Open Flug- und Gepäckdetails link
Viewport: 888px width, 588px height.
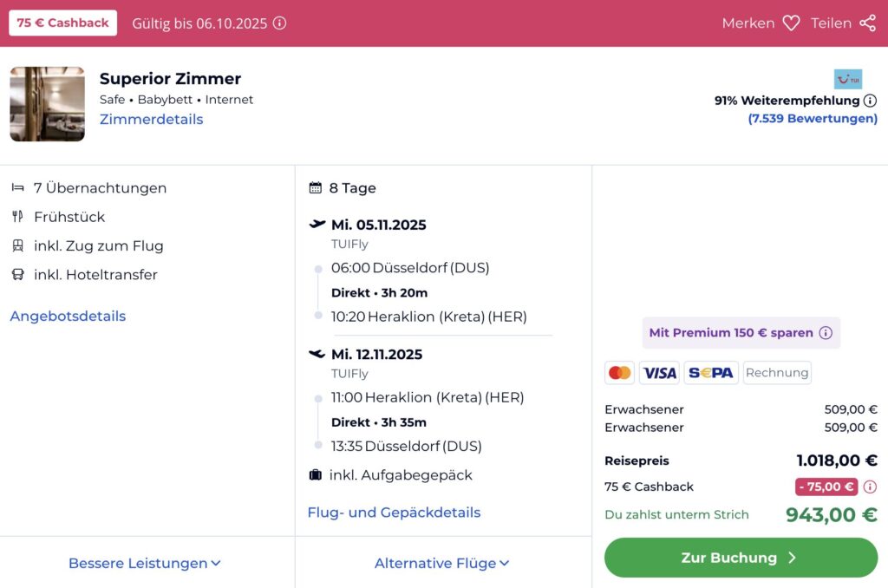(x=394, y=513)
